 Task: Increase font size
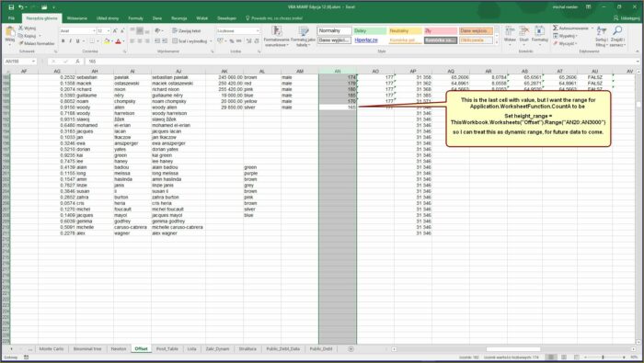tap(115, 30)
